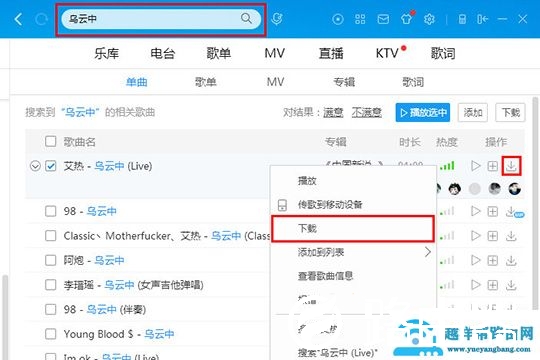Switch to the 专辑 results sub-tab
The height and width of the screenshot is (360, 540).
pos(344,82)
